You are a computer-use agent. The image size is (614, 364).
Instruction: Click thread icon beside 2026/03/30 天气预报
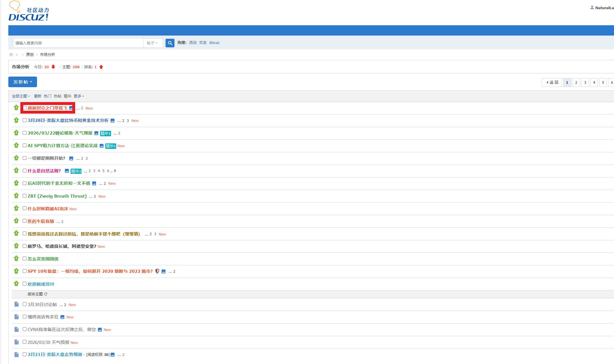[x=17, y=342]
